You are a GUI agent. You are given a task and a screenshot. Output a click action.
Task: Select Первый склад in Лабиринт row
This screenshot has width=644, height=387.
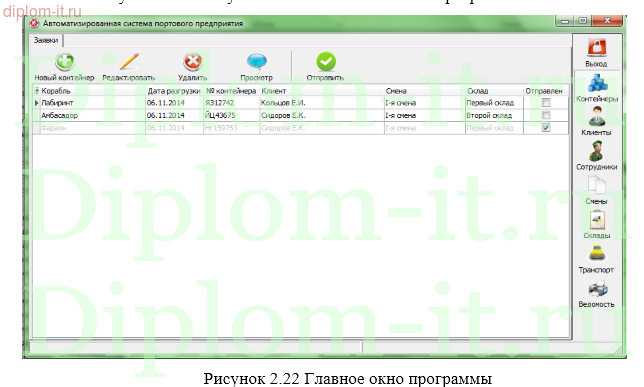(x=494, y=103)
